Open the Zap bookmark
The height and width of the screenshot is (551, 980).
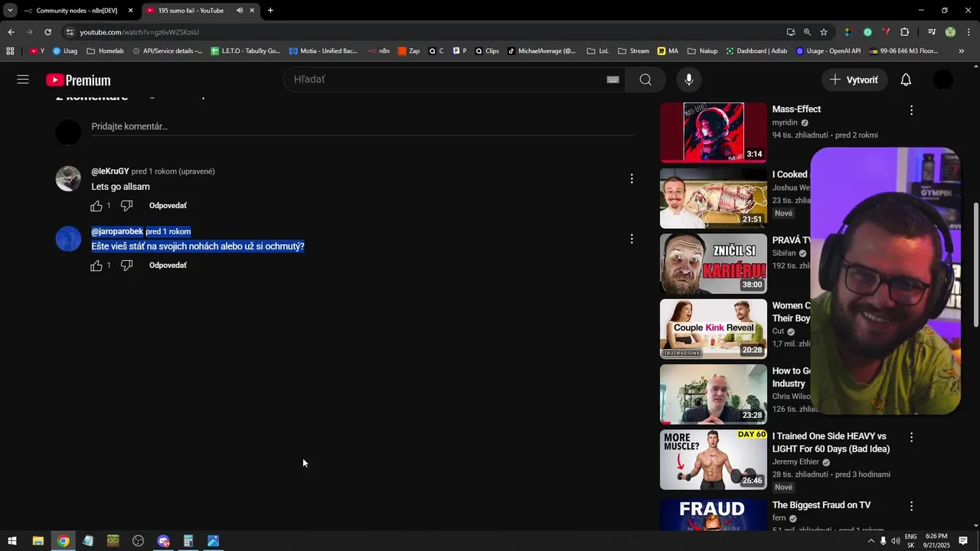[x=409, y=51]
